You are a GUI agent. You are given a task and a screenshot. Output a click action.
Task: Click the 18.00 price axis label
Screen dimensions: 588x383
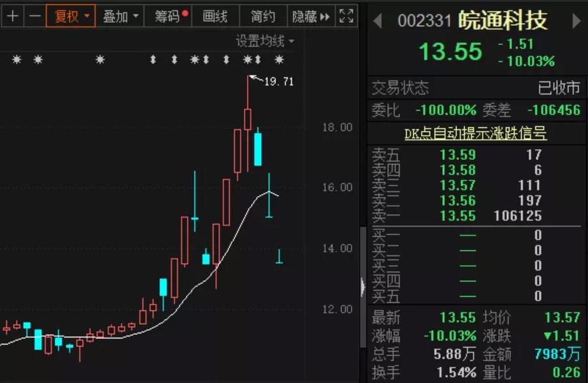337,127
